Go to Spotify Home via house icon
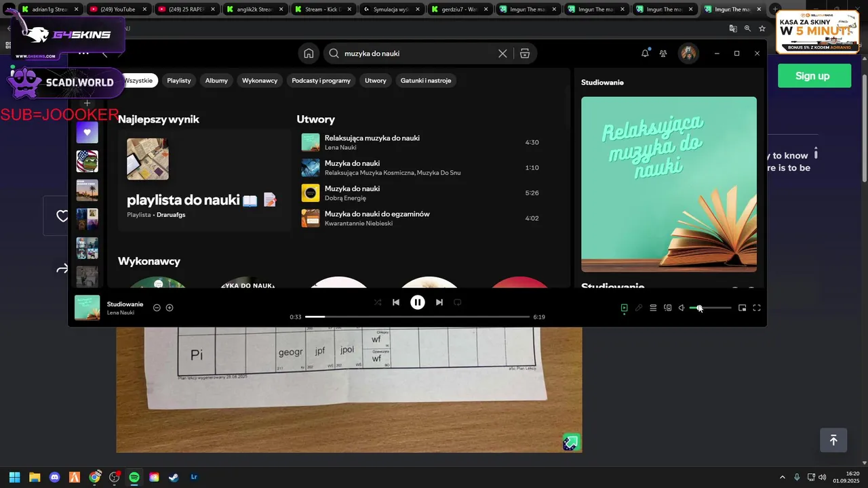This screenshot has height=488, width=868. coord(309,54)
